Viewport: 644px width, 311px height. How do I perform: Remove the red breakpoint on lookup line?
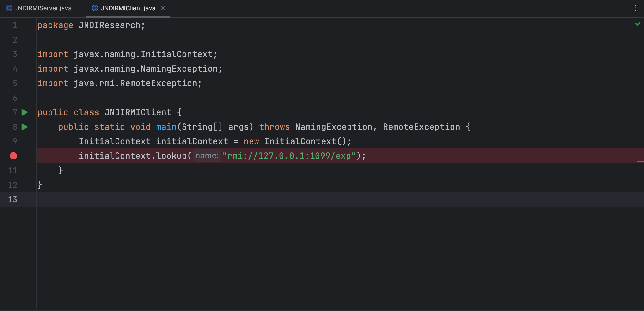(x=13, y=156)
